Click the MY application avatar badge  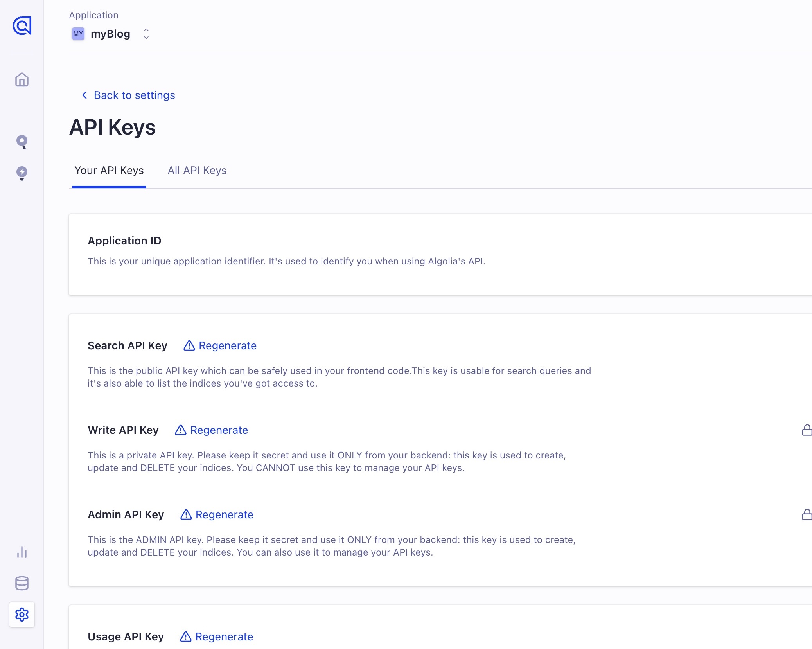pos(78,34)
